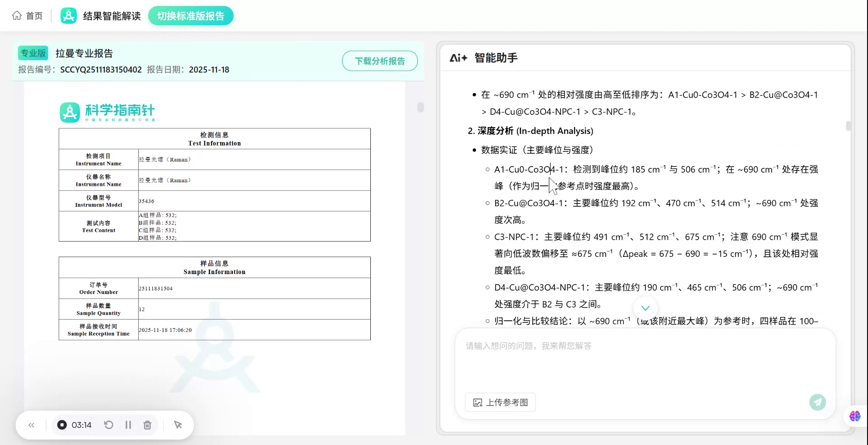Click the 下载分析报告 button
The image size is (868, 445).
[380, 61]
